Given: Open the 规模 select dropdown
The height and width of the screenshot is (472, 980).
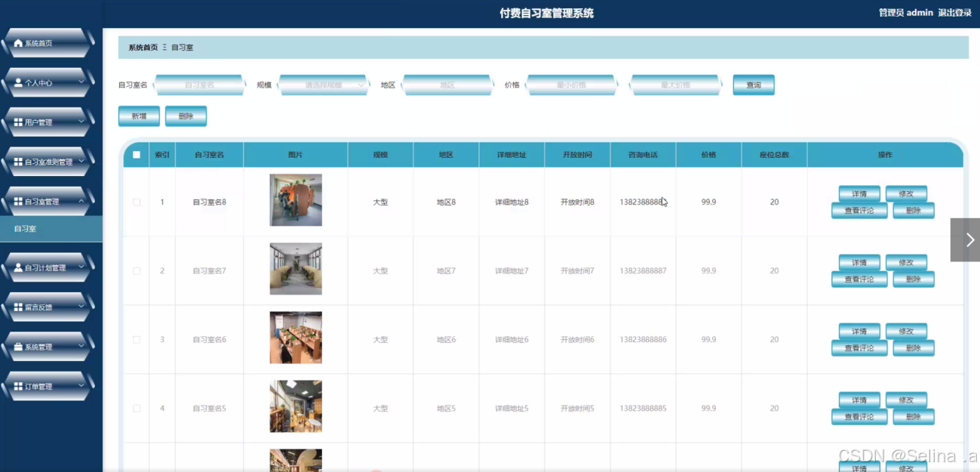Looking at the screenshot, I should (324, 85).
